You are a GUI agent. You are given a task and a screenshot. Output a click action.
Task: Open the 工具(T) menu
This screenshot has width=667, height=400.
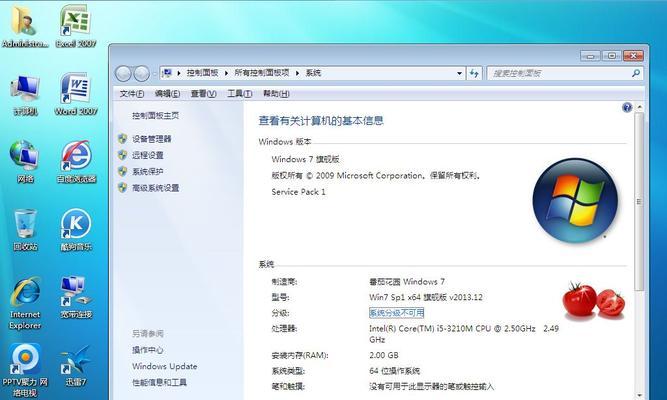(x=239, y=93)
